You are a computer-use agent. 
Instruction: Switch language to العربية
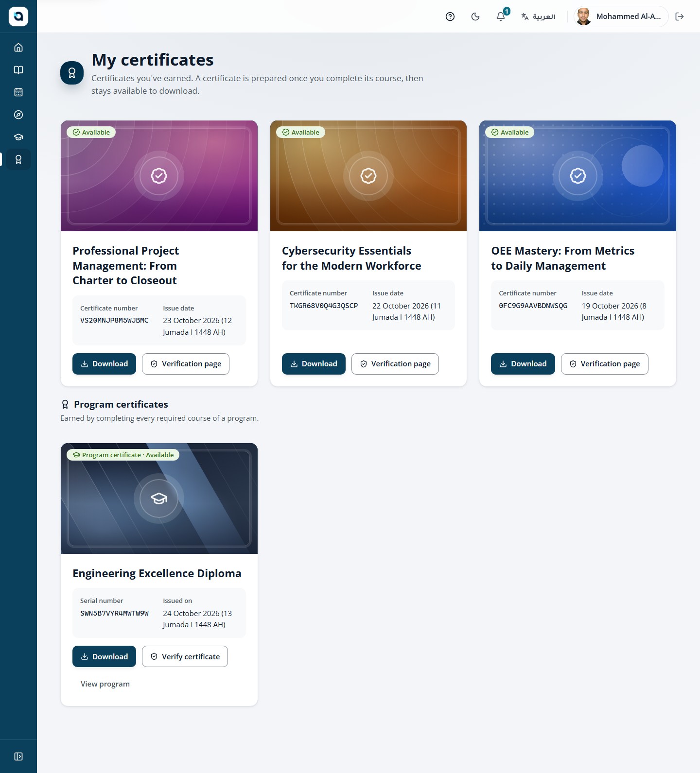tap(538, 17)
